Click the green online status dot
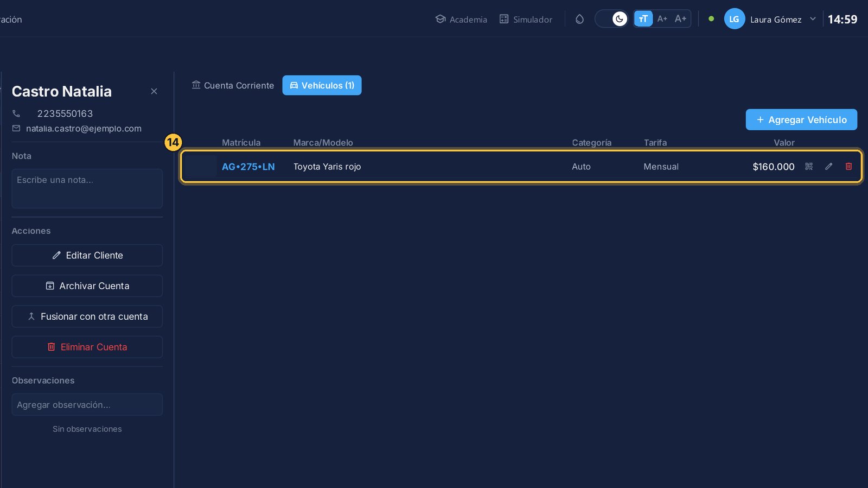This screenshot has height=488, width=868. pos(711,19)
